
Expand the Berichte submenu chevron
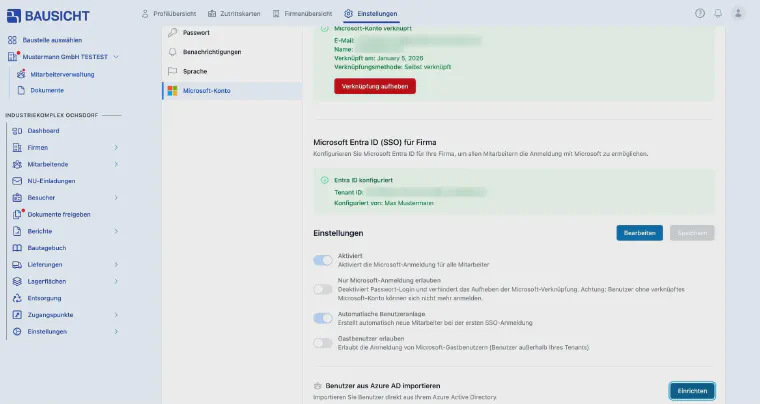(116, 231)
